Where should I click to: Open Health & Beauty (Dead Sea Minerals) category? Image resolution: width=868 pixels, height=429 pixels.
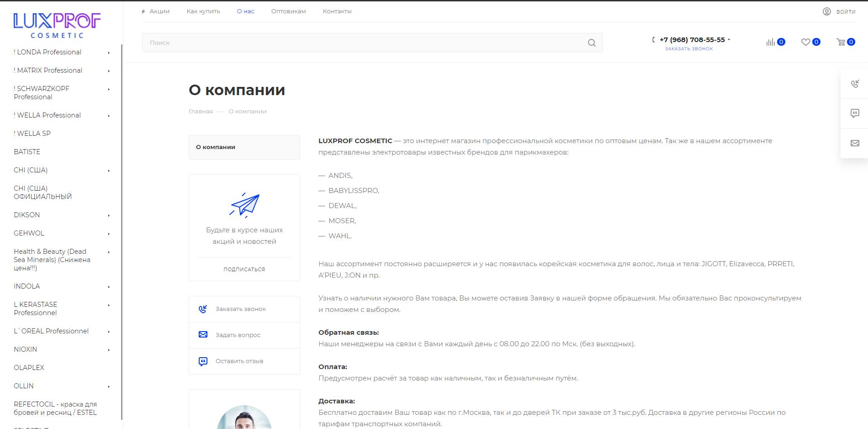[52, 260]
